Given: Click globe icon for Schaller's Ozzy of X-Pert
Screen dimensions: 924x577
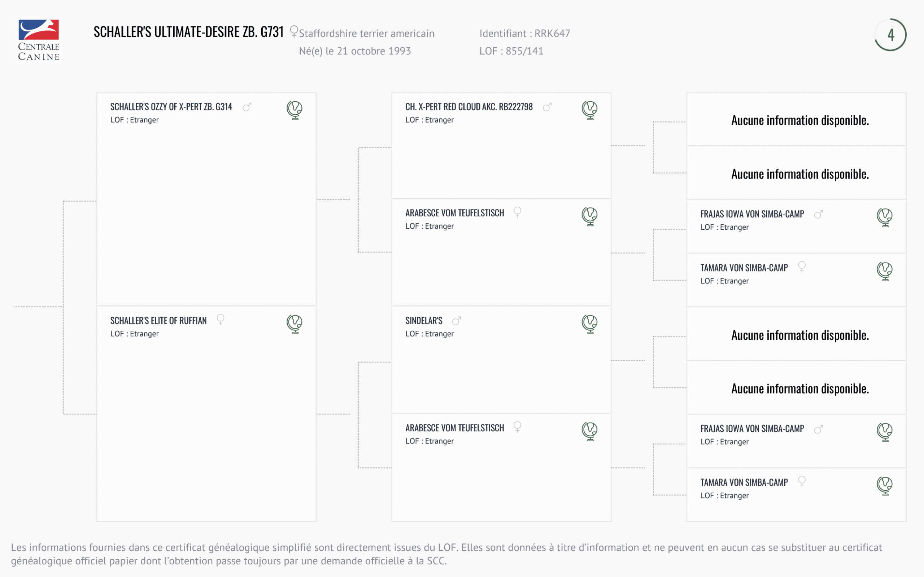Looking at the screenshot, I should point(295,110).
